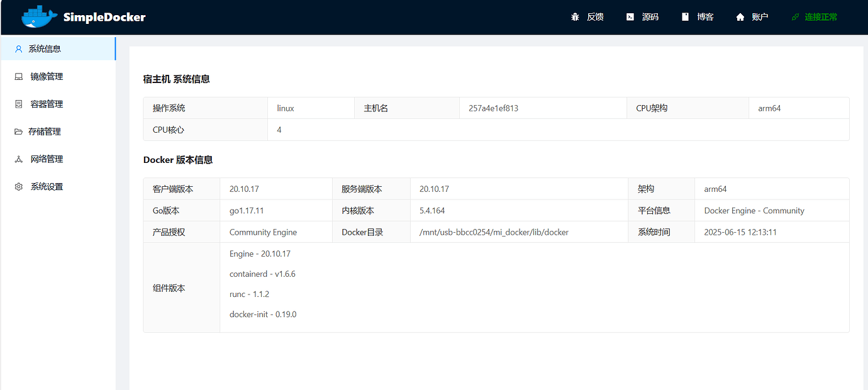Viewport: 868px width, 390px height.
Task: Go to 容器管理 in the sidebar
Action: pyautogui.click(x=58, y=104)
